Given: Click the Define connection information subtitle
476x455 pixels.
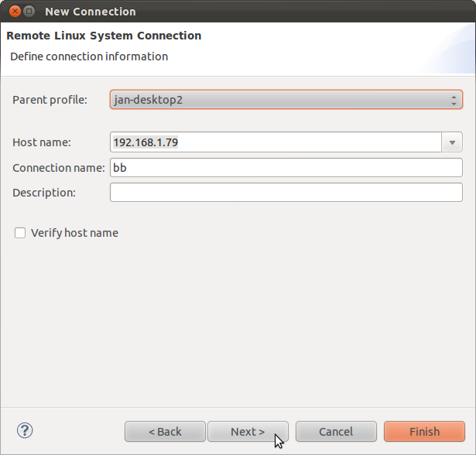Looking at the screenshot, I should (89, 56).
